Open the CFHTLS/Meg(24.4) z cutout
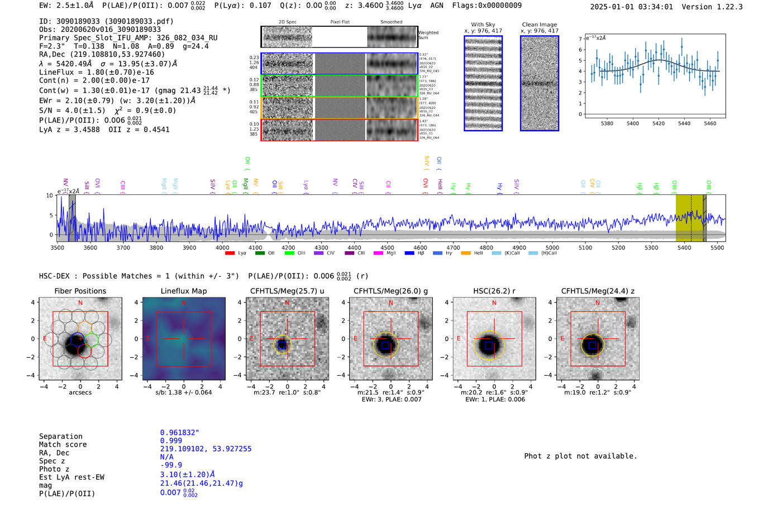Screen dimensions: 782x532 (598, 339)
